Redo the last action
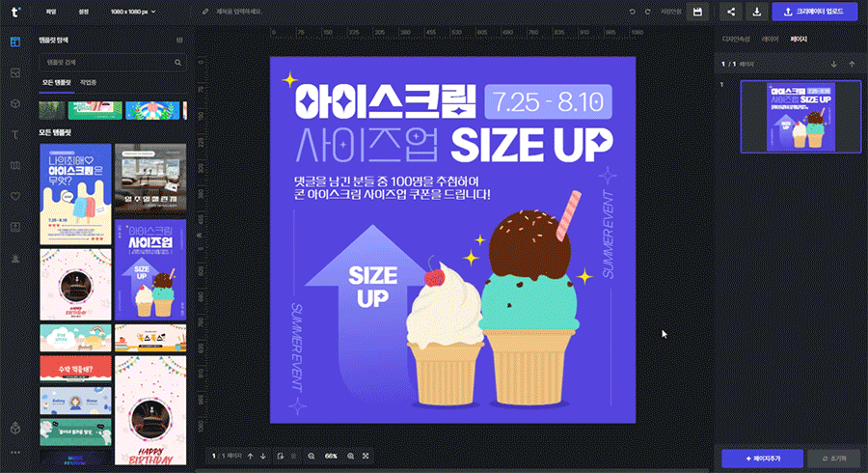The height and width of the screenshot is (473, 868). pos(648,12)
